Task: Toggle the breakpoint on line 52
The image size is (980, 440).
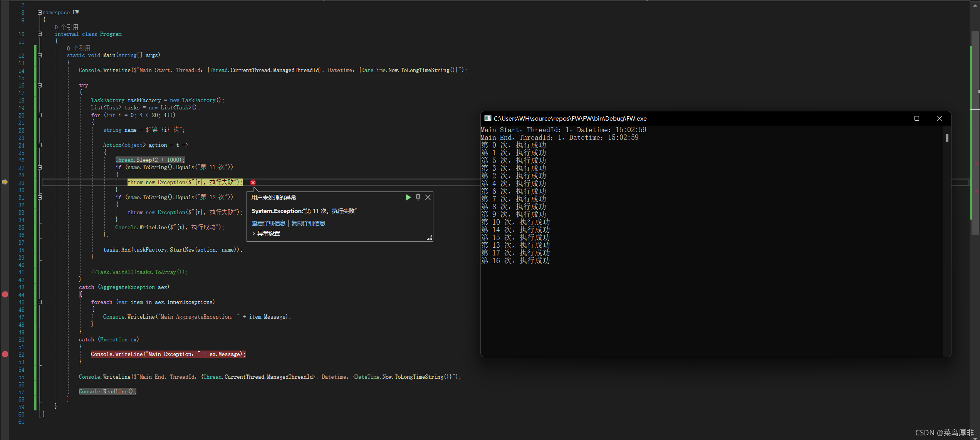Action: pyautogui.click(x=5, y=354)
